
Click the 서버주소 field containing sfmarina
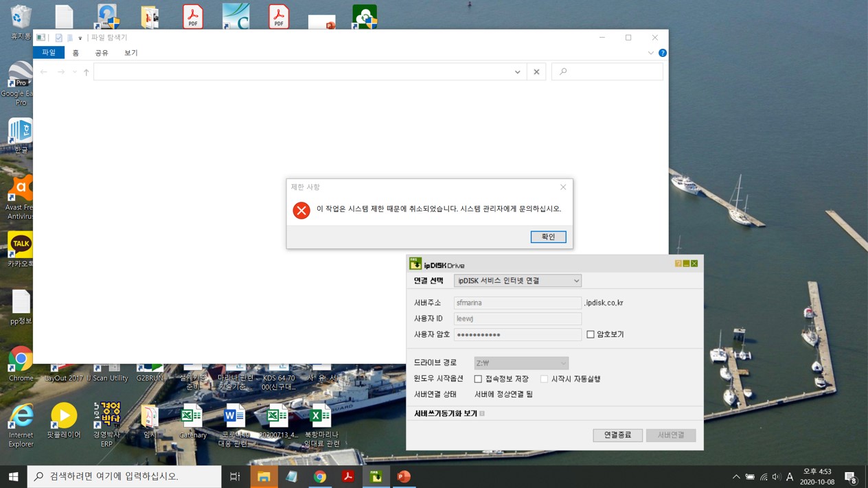(x=518, y=303)
